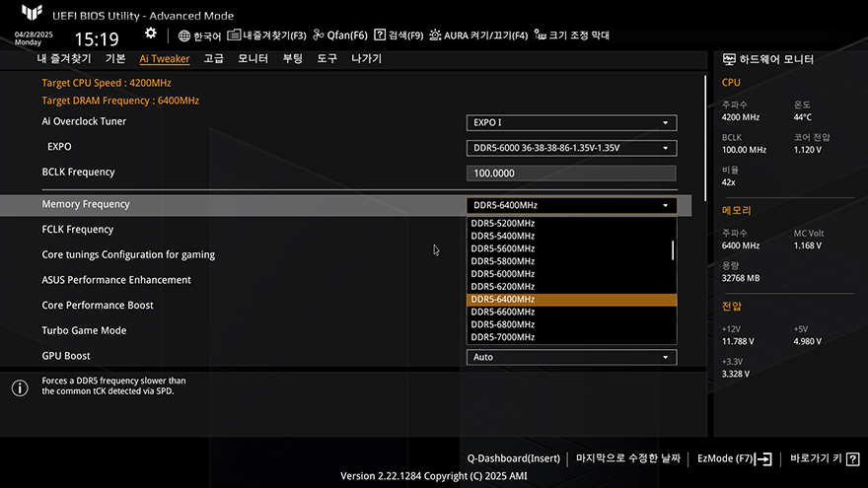Screen dimensions: 868x488
Task: Toggle AURA on/off (F4) icon
Action: click(436, 35)
